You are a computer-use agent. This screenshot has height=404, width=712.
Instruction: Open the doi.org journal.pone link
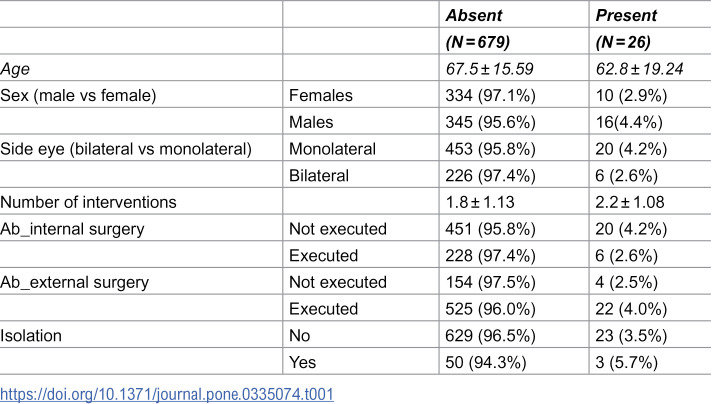(167, 394)
